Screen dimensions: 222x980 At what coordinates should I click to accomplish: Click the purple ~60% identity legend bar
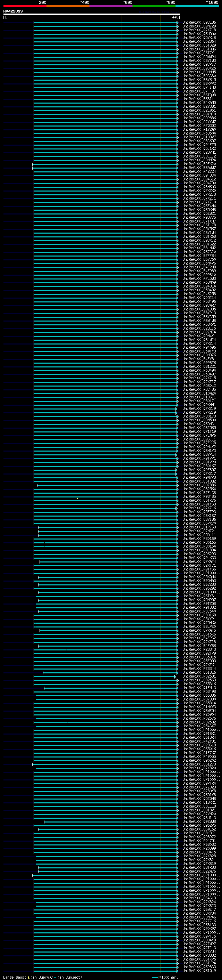(x=111, y=6)
